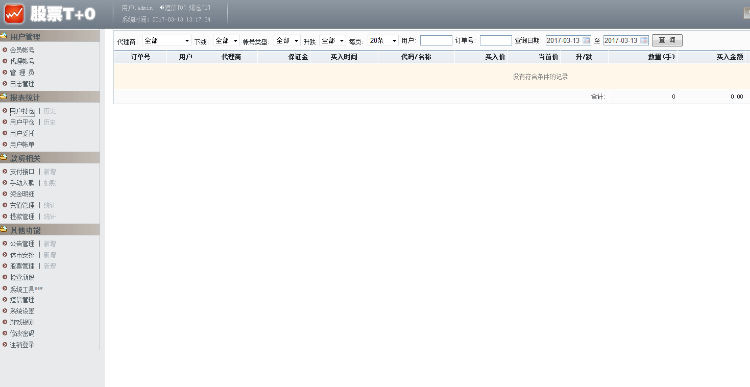Open 公告管理 page
The width and height of the screenshot is (750, 387).
pos(22,243)
